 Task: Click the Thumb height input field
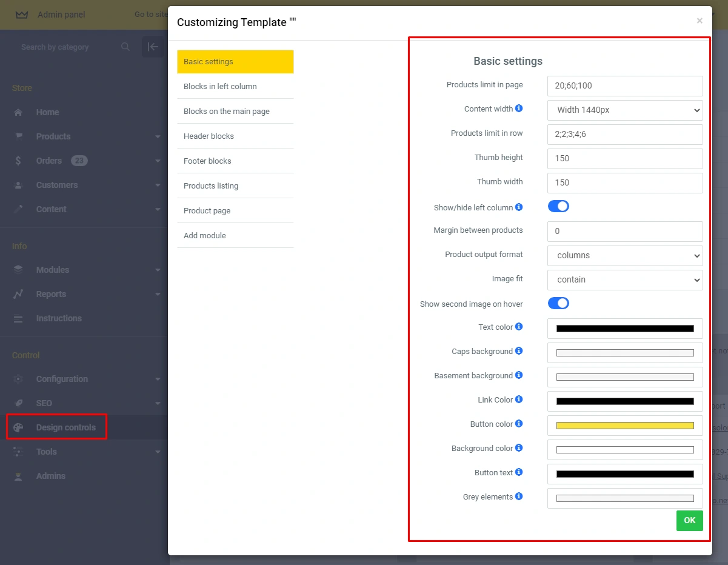(x=624, y=158)
